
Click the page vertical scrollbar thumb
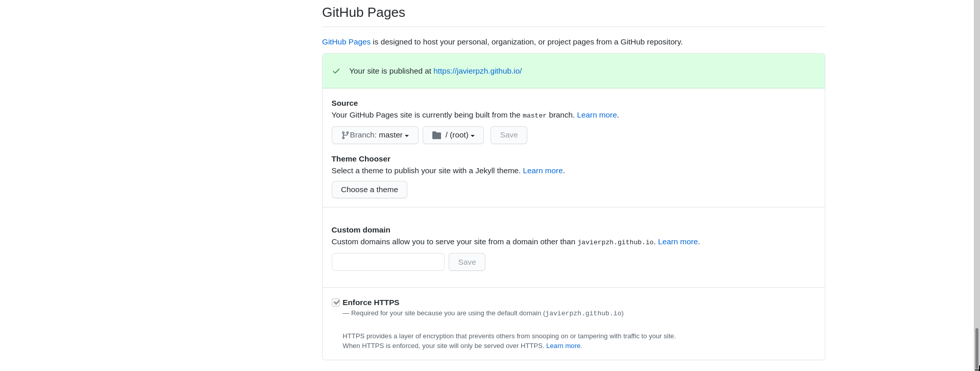(977, 349)
